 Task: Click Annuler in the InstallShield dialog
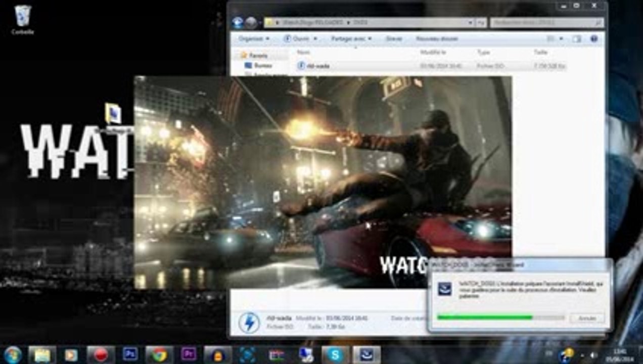[x=587, y=318]
